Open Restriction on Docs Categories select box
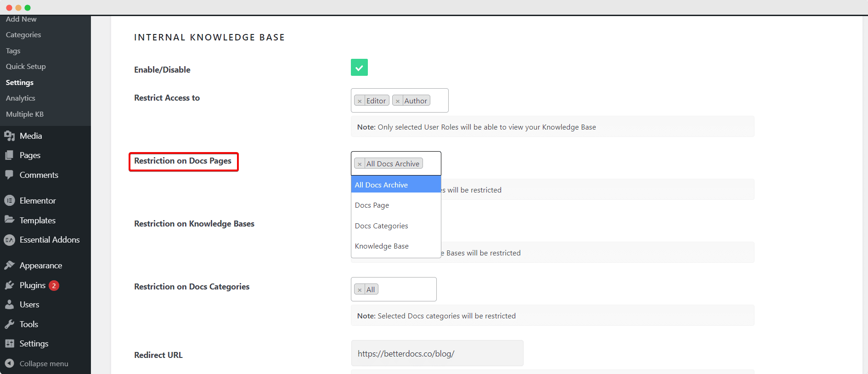Image resolution: width=868 pixels, height=374 pixels. 394,289
